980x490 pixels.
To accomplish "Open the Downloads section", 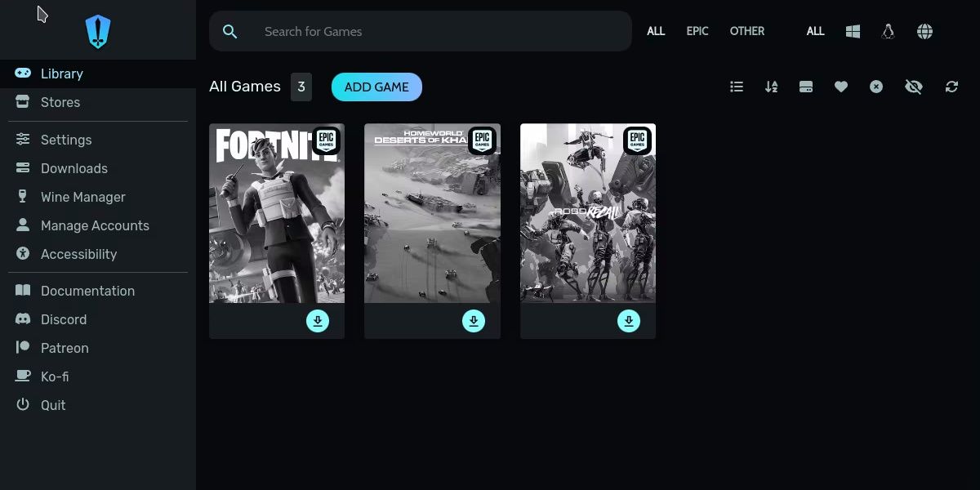I will pyautogui.click(x=74, y=168).
